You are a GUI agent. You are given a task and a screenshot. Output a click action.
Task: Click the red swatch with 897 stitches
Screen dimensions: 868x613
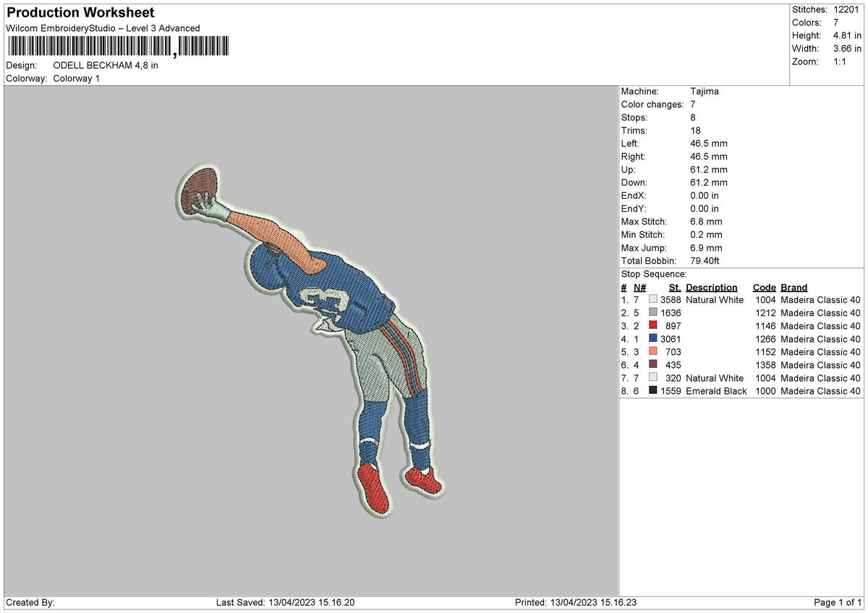point(653,325)
